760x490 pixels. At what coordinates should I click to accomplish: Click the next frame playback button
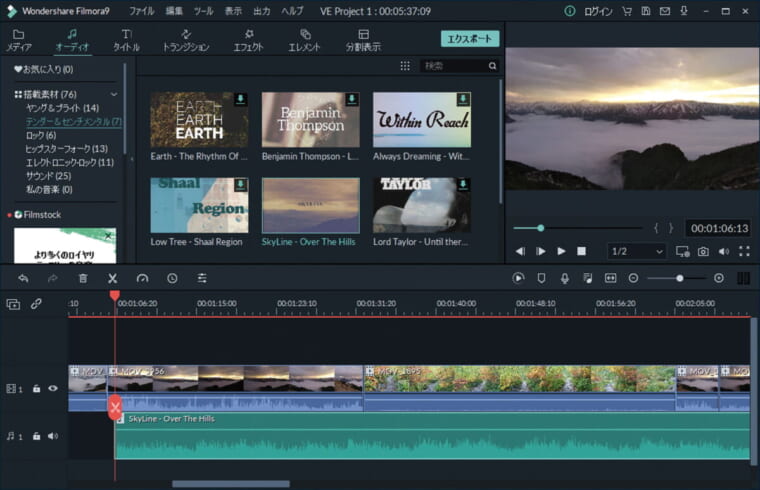point(541,251)
